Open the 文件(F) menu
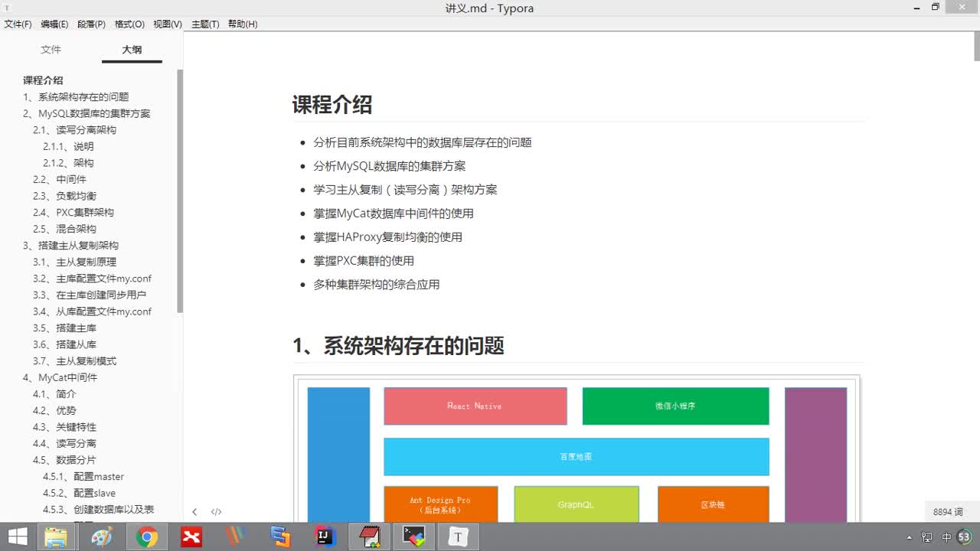 coord(18,24)
